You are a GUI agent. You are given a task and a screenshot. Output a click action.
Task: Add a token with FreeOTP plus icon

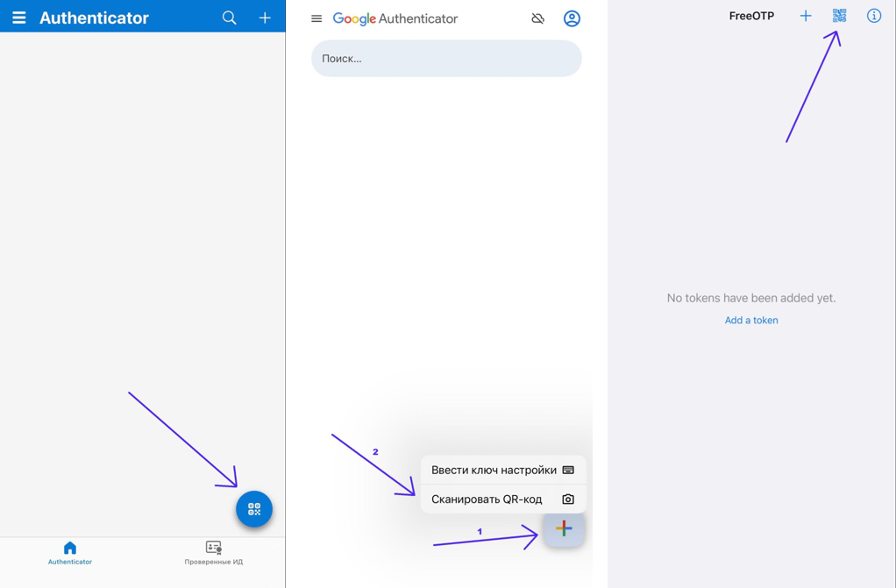click(805, 16)
